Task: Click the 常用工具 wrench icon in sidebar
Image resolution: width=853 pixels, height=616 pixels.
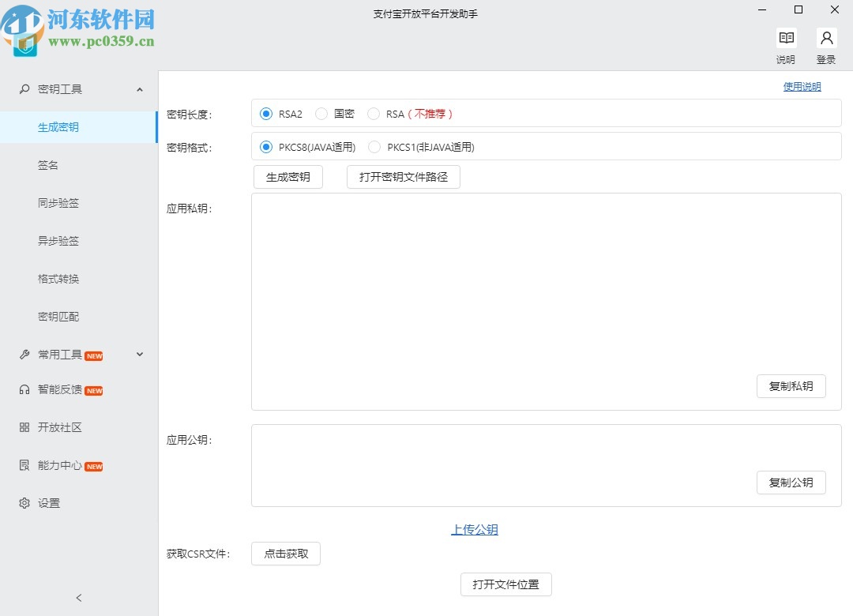Action: pos(24,355)
